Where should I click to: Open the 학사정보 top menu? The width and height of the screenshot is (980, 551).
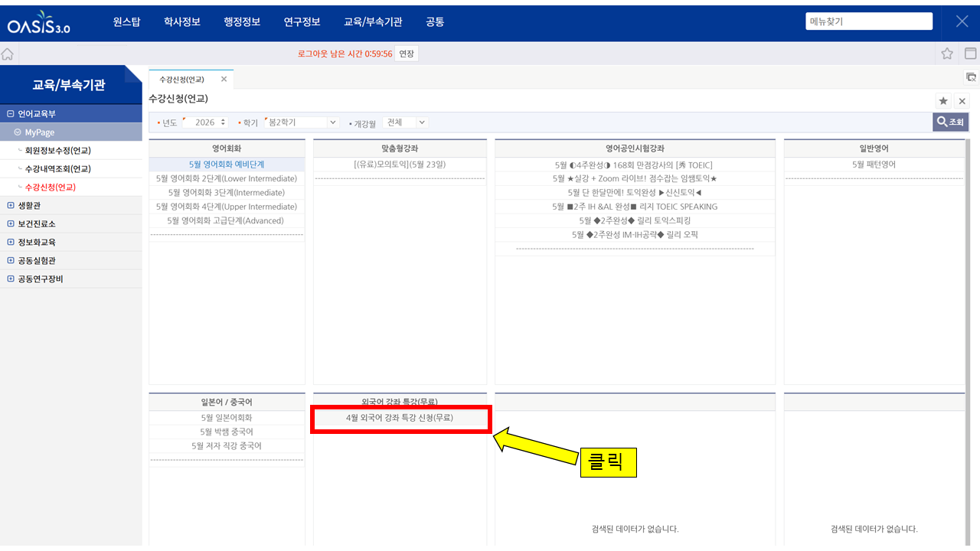click(182, 22)
